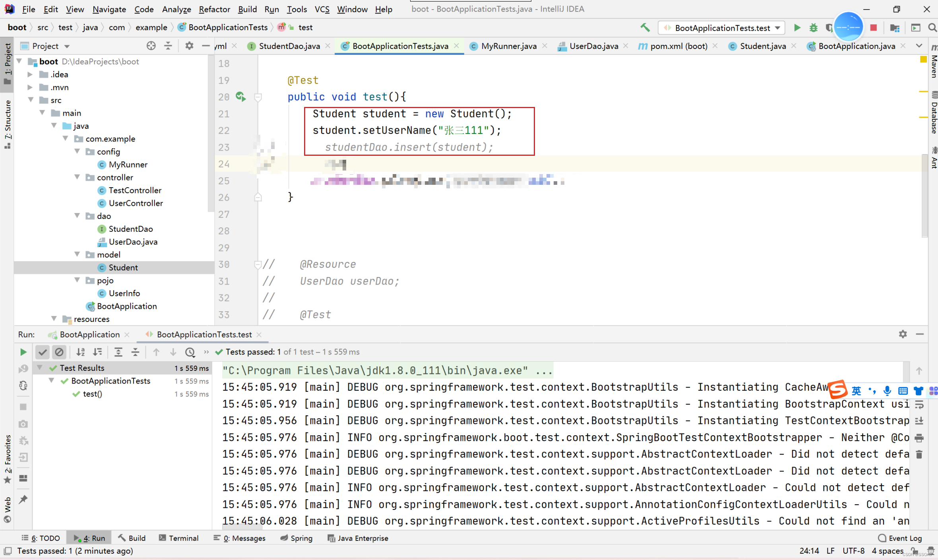
Task: Click the run gutter icon beside test() method
Action: [240, 97]
